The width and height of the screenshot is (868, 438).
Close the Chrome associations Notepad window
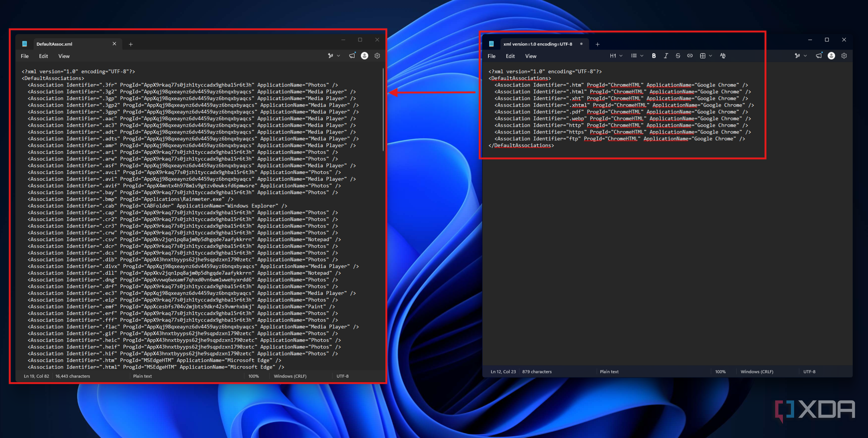coord(844,40)
